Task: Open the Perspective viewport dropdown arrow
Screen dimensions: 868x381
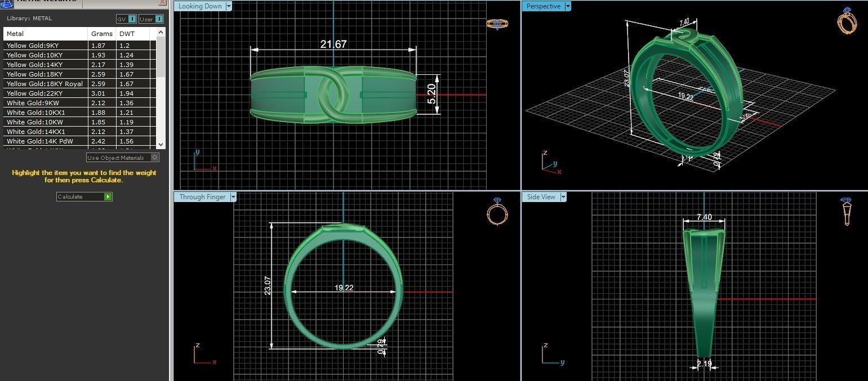Action: click(568, 6)
